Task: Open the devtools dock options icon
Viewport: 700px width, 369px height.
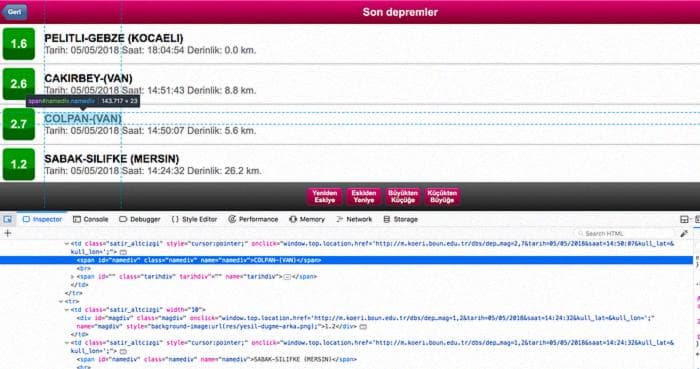Action: point(684,219)
